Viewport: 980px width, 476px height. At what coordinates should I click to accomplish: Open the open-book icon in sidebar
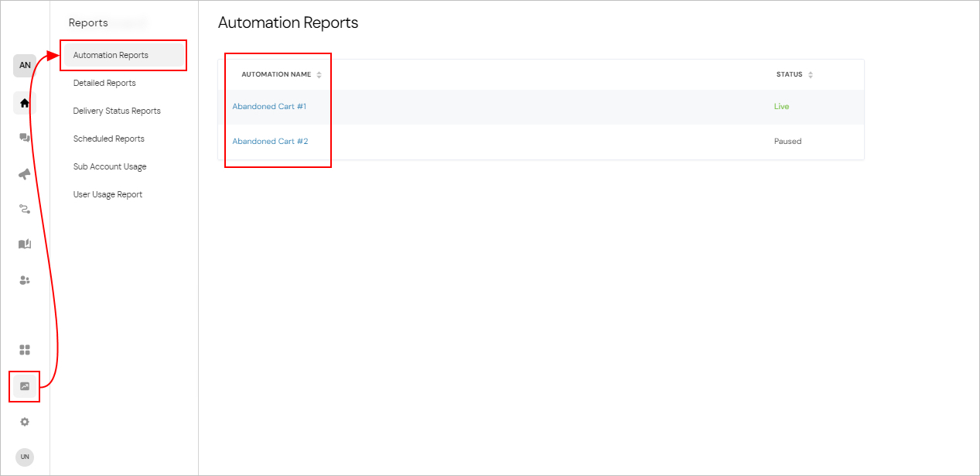pos(25,245)
